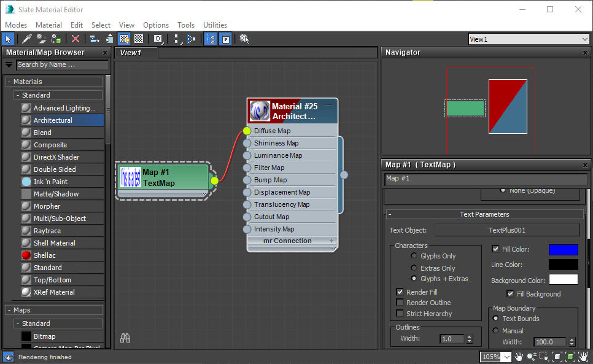
Task: Select the Glyphs Only radio button
Action: point(413,256)
